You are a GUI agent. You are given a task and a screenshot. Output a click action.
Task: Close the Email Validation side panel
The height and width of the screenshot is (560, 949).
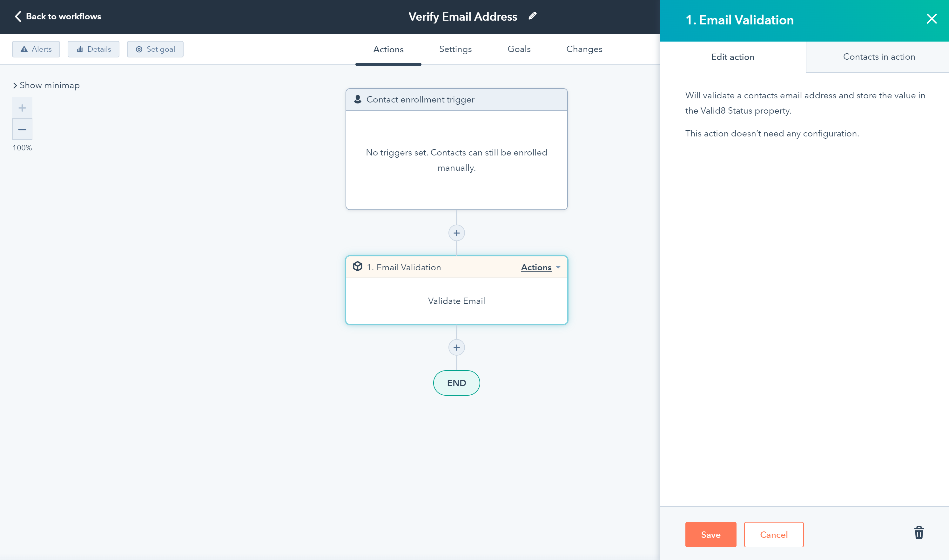click(932, 19)
